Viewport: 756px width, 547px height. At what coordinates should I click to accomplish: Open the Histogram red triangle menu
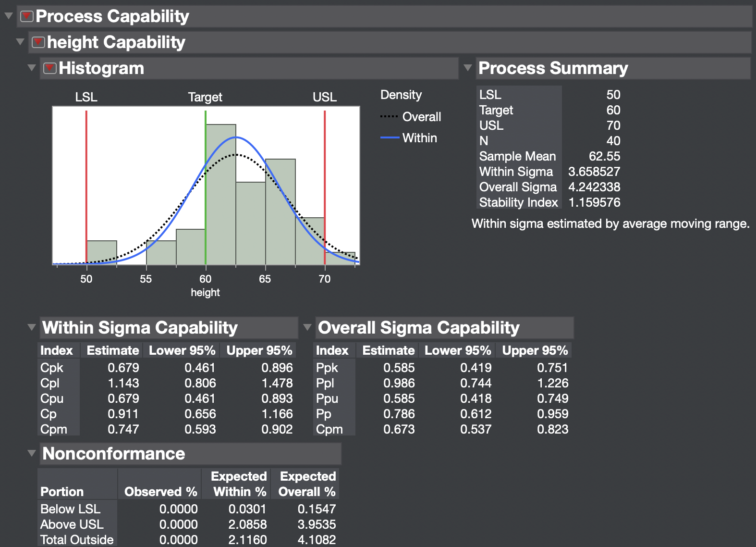pyautogui.click(x=50, y=68)
